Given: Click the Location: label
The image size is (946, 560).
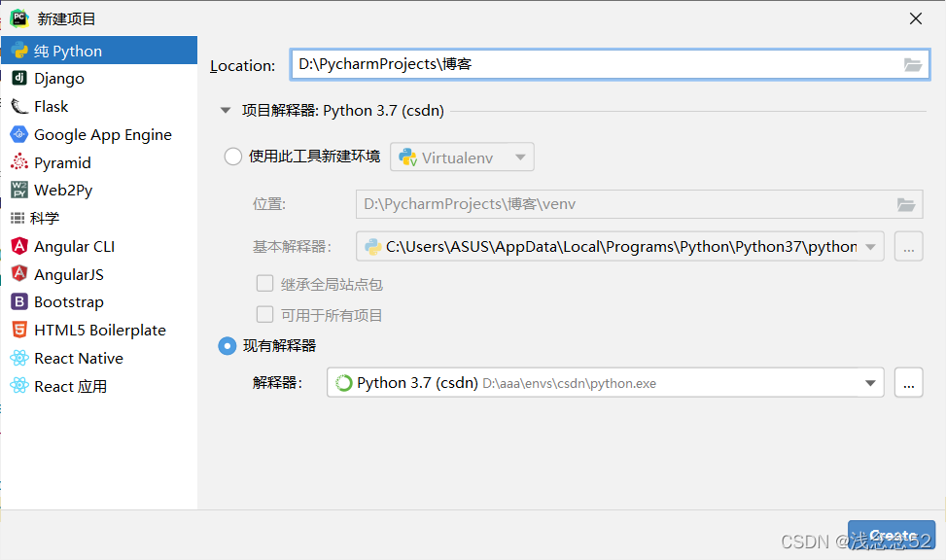Looking at the screenshot, I should click(242, 65).
